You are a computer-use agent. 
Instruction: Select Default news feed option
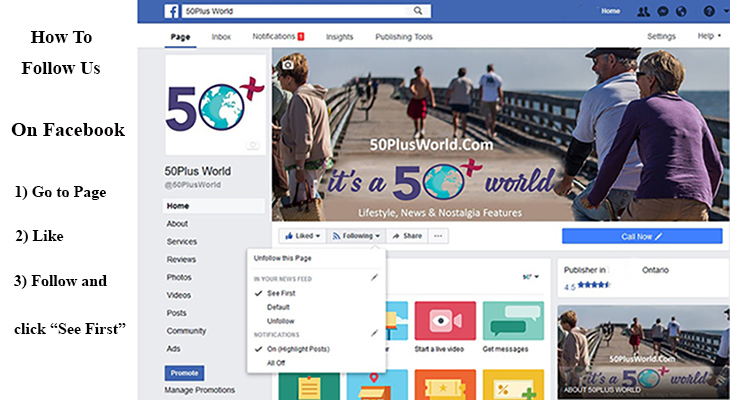(x=278, y=307)
